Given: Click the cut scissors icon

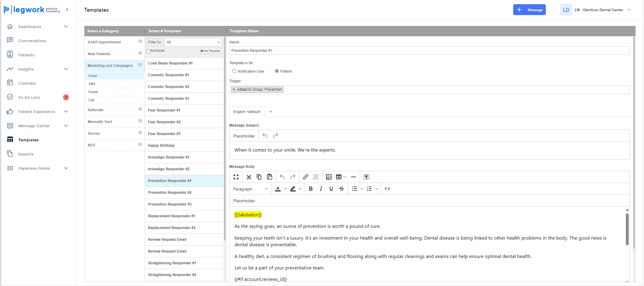Looking at the screenshot, I should point(249,177).
